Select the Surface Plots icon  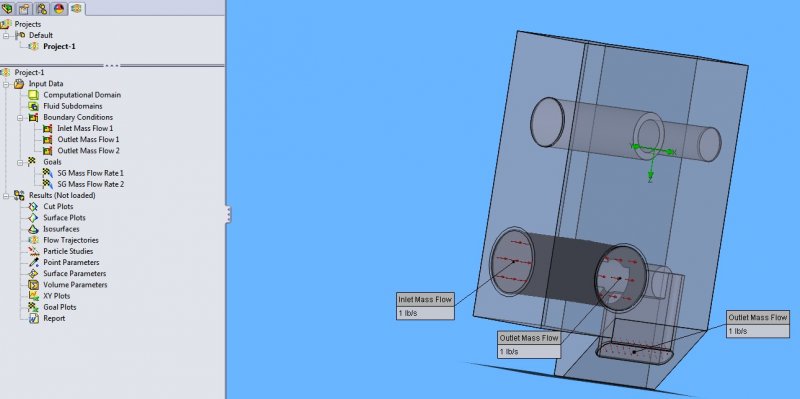click(33, 218)
